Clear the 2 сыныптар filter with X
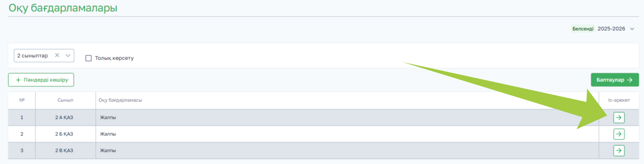 click(57, 56)
